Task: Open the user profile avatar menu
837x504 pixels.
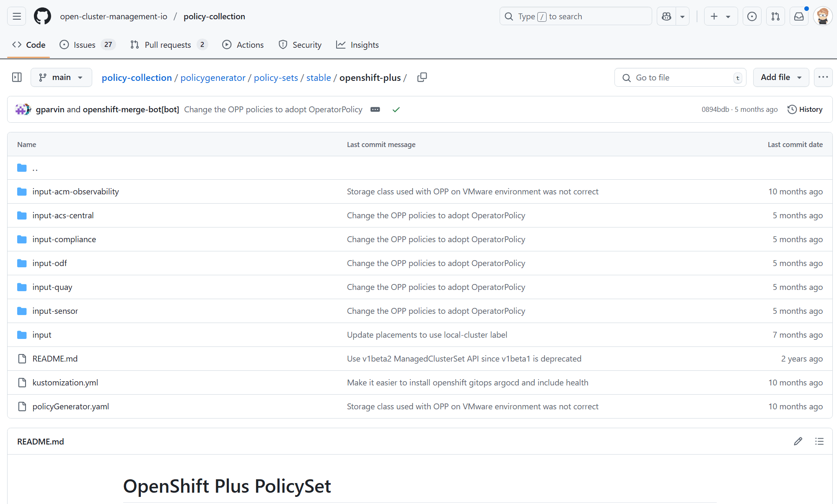Action: click(x=822, y=16)
